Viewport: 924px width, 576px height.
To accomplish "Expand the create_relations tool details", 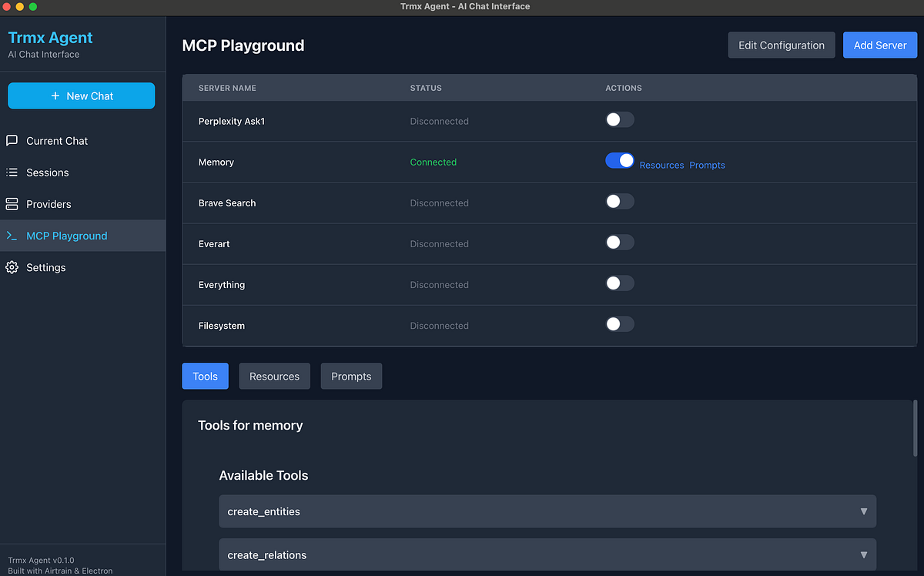I will coord(863,554).
